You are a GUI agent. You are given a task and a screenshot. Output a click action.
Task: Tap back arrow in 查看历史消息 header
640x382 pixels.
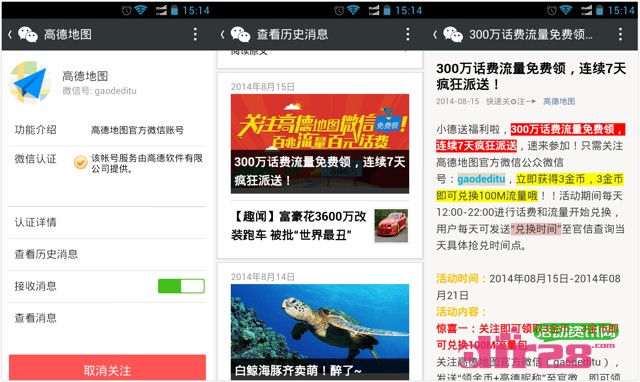click(x=222, y=35)
